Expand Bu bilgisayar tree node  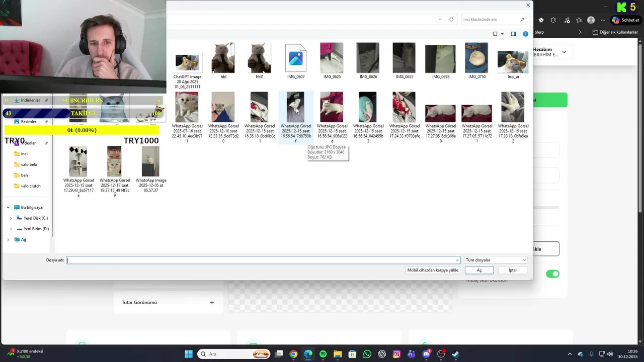click(8, 208)
